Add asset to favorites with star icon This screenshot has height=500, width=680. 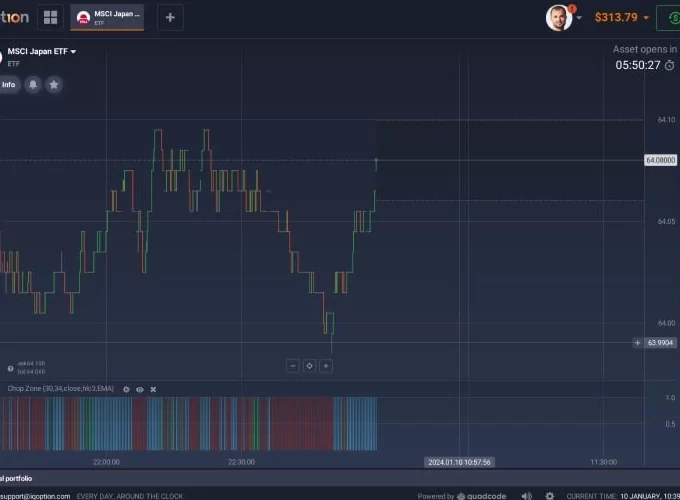[54, 85]
